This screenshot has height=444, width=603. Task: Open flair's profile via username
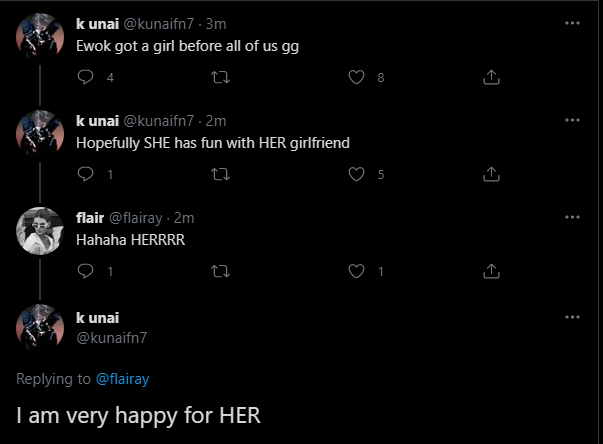click(90, 217)
